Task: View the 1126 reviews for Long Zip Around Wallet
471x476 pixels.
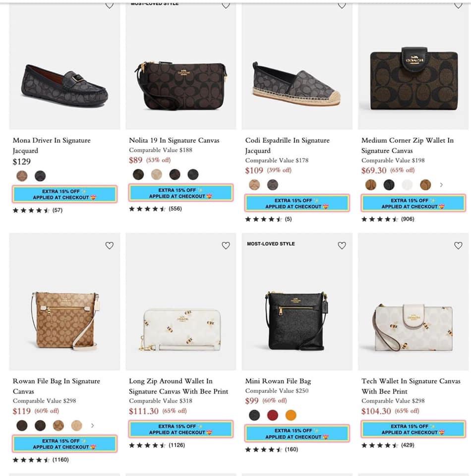Action: click(x=177, y=445)
